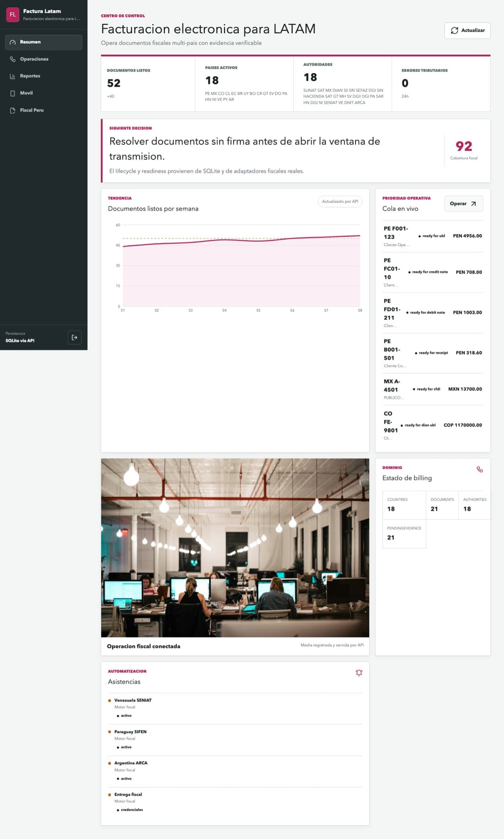Viewport: 504px width, 839px height.
Task: Select queue item PE B001-501
Action: (433, 353)
